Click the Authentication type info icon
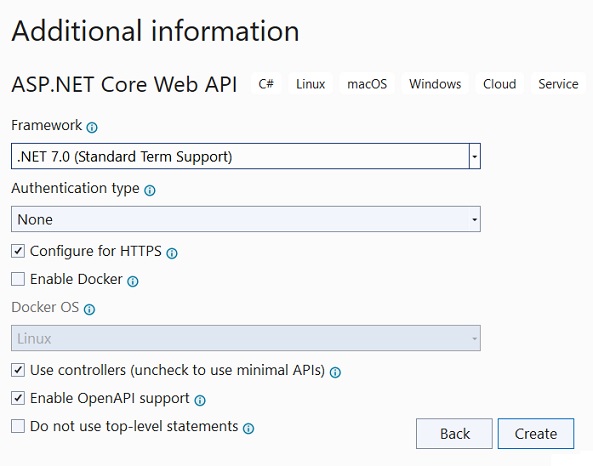Screen dimensions: 593x466 pyautogui.click(x=150, y=190)
